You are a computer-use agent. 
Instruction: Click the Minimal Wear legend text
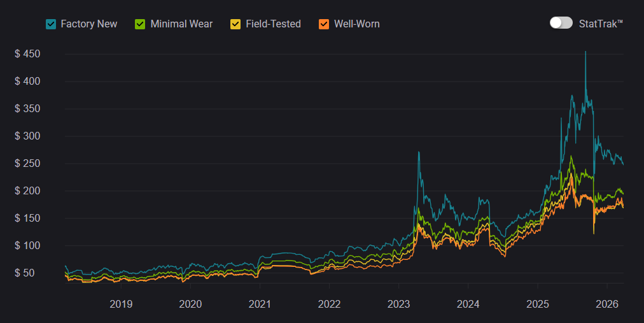[181, 24]
